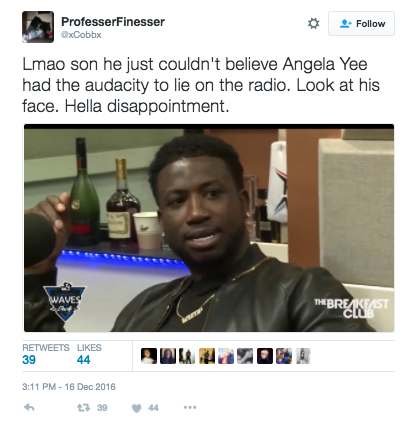Open the first avatar in the likers row
This screenshot has height=431, width=419.
pyautogui.click(x=149, y=356)
